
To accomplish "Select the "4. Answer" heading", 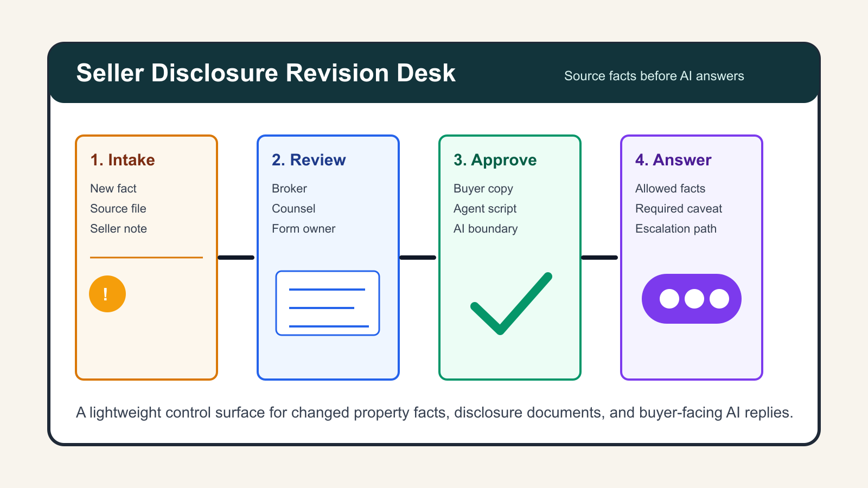I will pyautogui.click(x=673, y=160).
